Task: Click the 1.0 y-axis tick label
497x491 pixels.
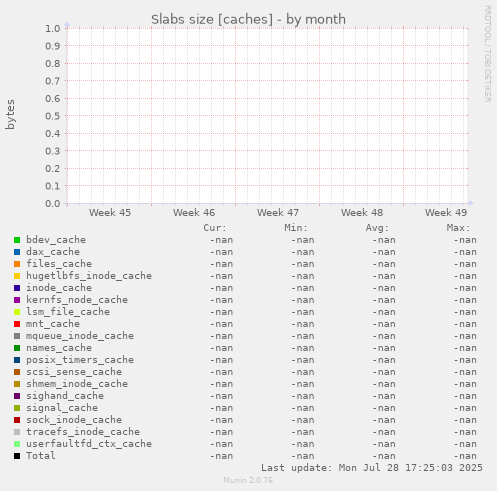Action: [x=53, y=29]
